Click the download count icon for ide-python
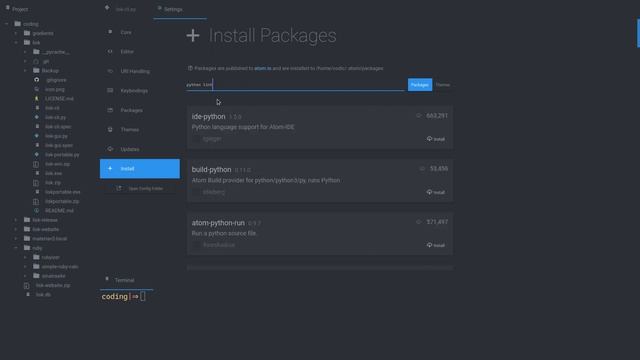This screenshot has width=640, height=360. (x=419, y=116)
